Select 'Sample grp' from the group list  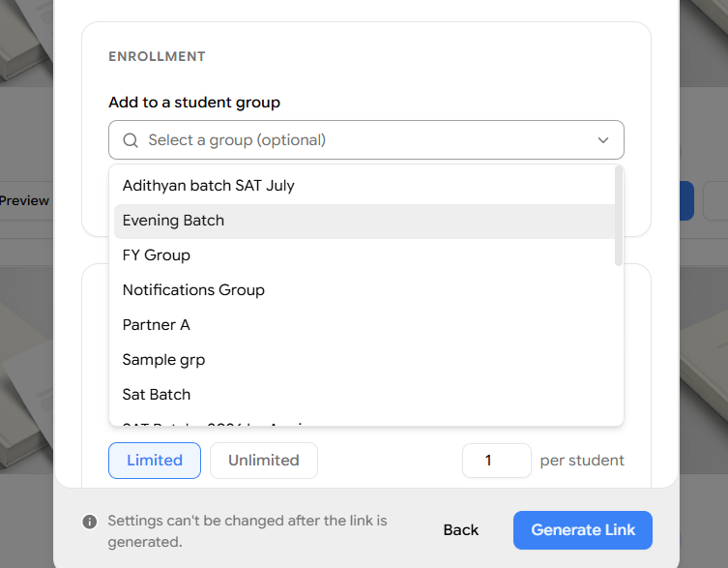[364, 360]
